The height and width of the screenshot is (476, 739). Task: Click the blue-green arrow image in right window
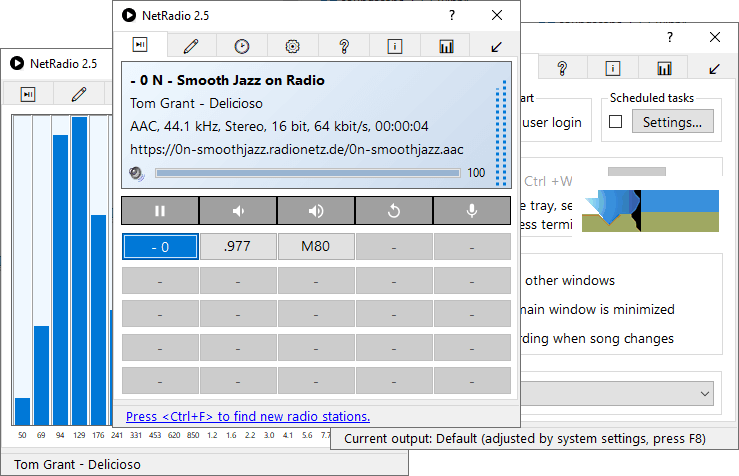click(650, 211)
